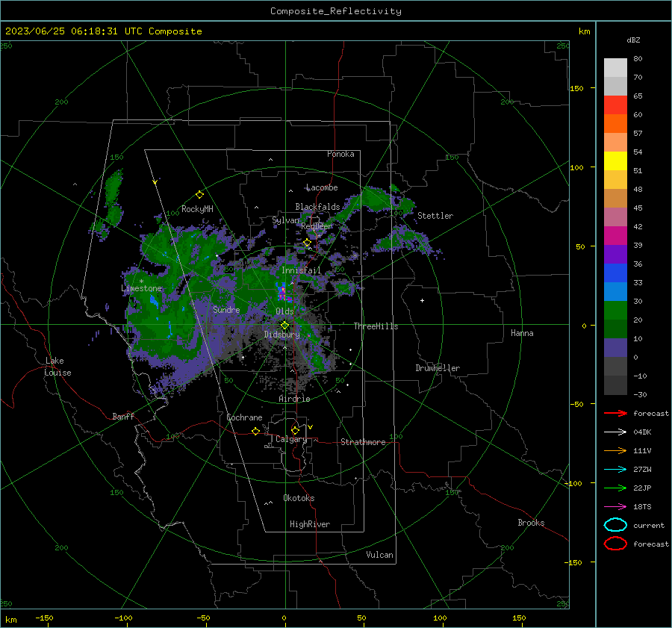Click the Strathmore town label
This screenshot has width=672, height=628.
(x=363, y=442)
